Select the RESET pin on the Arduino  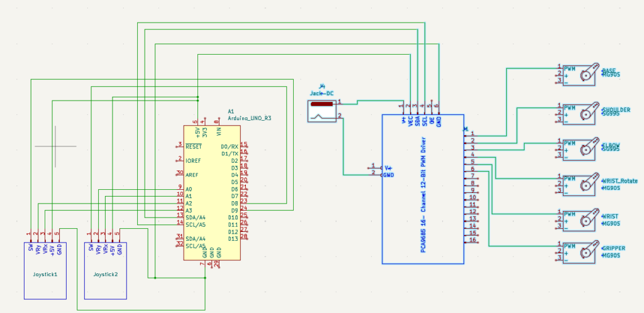coord(194,146)
